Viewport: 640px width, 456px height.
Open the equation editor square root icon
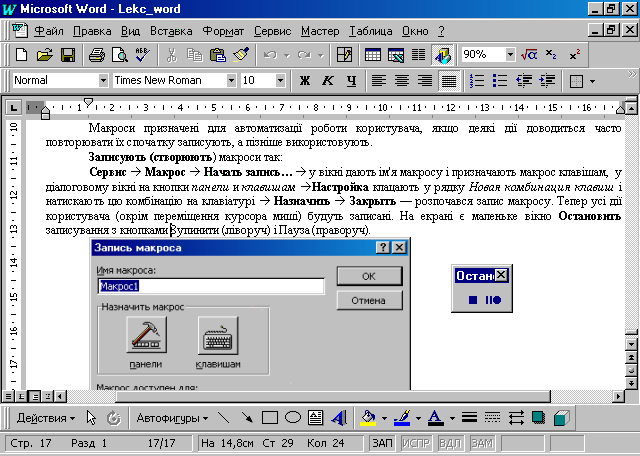tap(529, 55)
